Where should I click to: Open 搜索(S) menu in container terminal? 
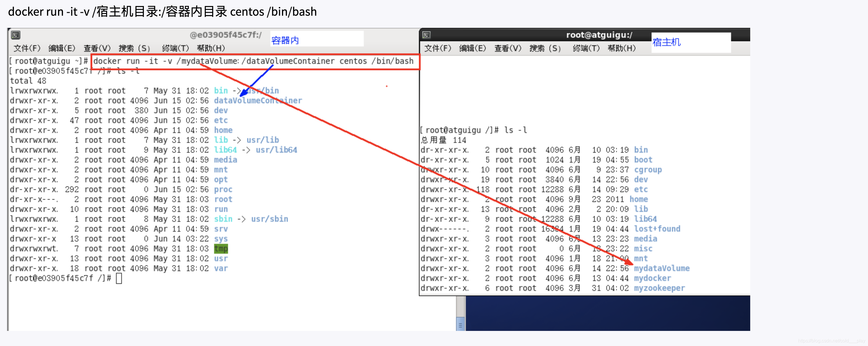point(134,48)
